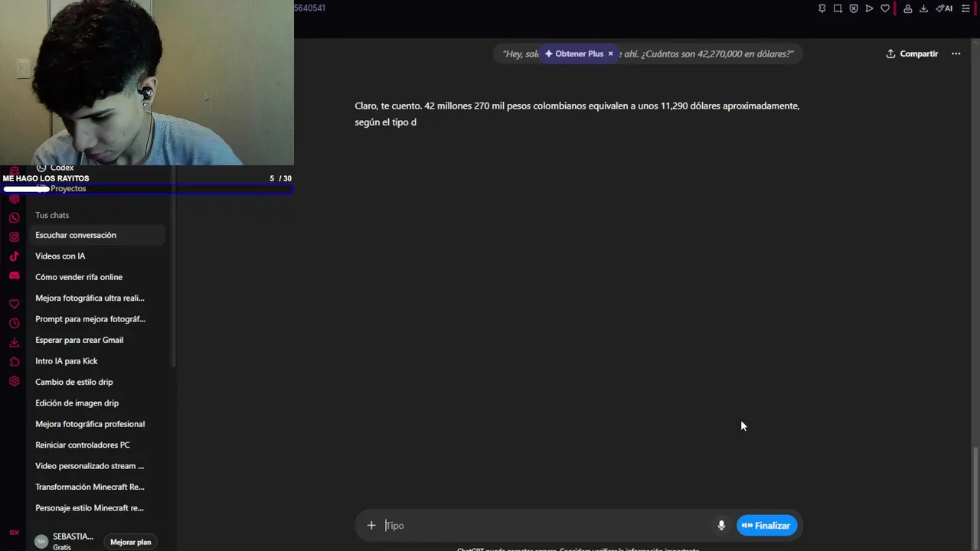Dismiss the Obtener Plus banner

(610, 54)
